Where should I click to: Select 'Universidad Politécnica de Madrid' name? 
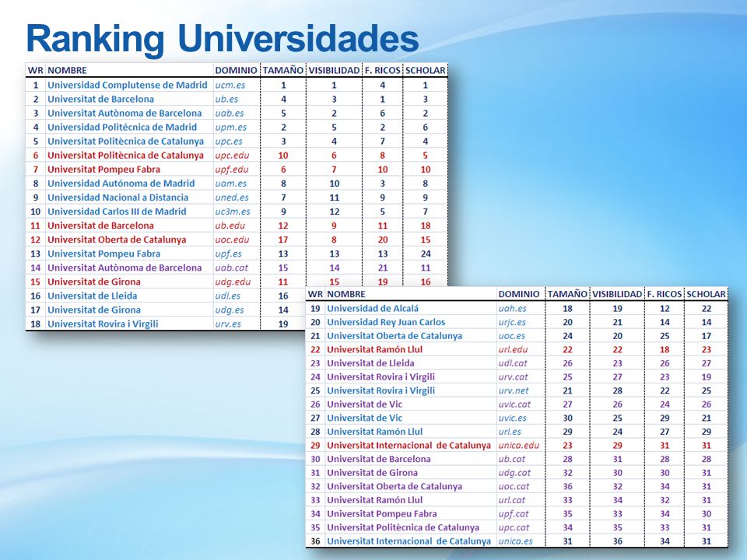pos(122,127)
